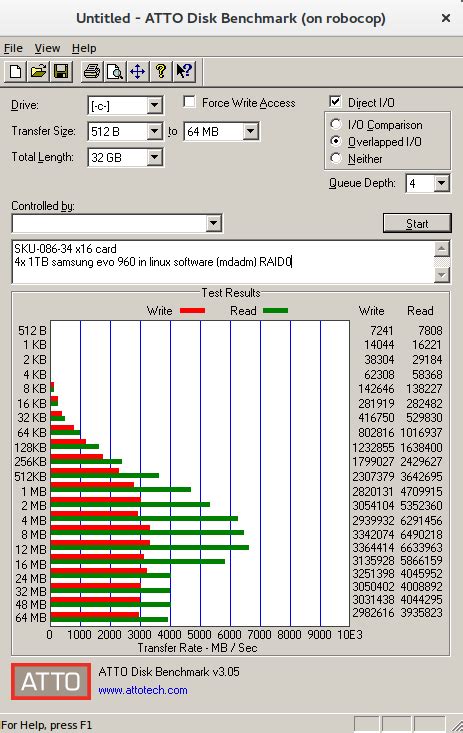Click the ATTO logo
The height and width of the screenshot is (733, 463).
point(51,681)
